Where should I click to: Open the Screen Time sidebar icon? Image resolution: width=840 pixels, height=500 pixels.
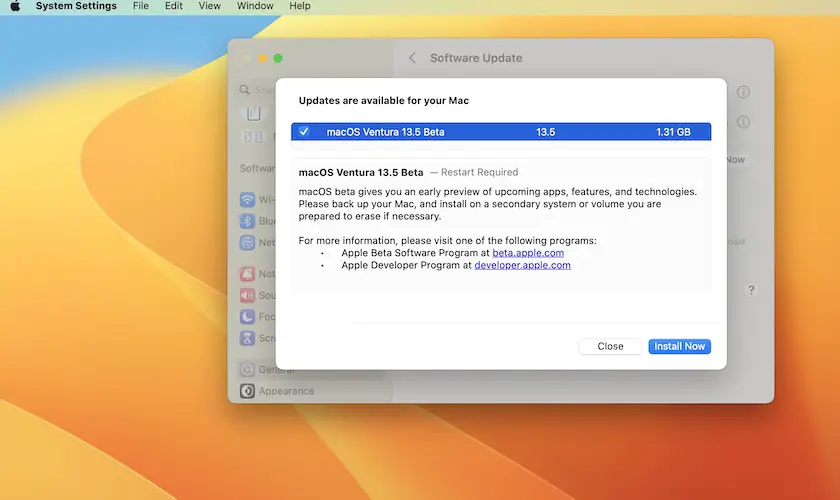pyautogui.click(x=247, y=339)
